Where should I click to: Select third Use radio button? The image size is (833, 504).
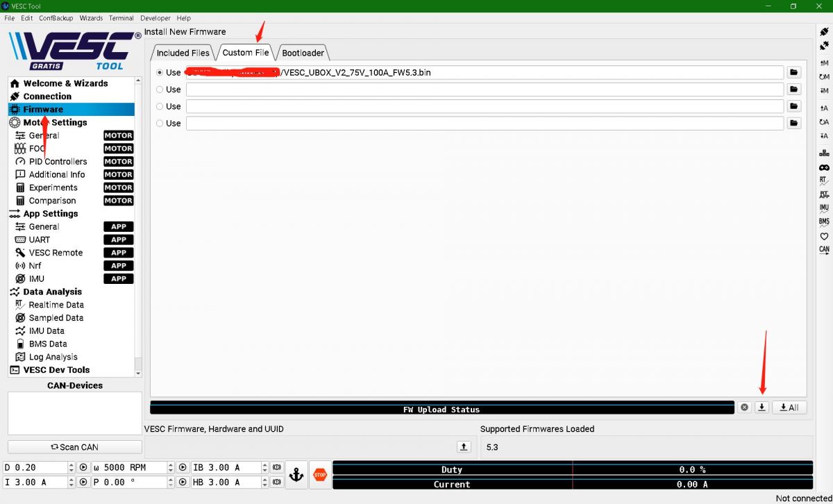160,106
